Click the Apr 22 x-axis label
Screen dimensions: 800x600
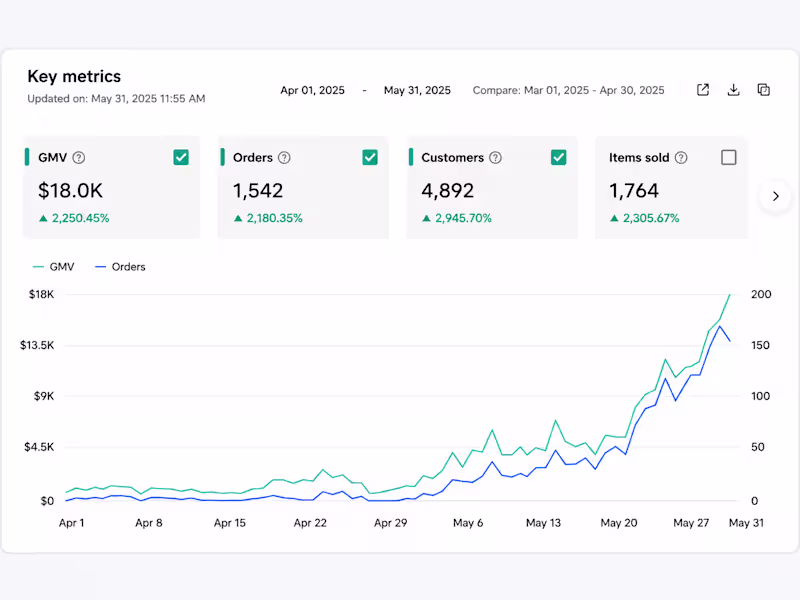310,523
